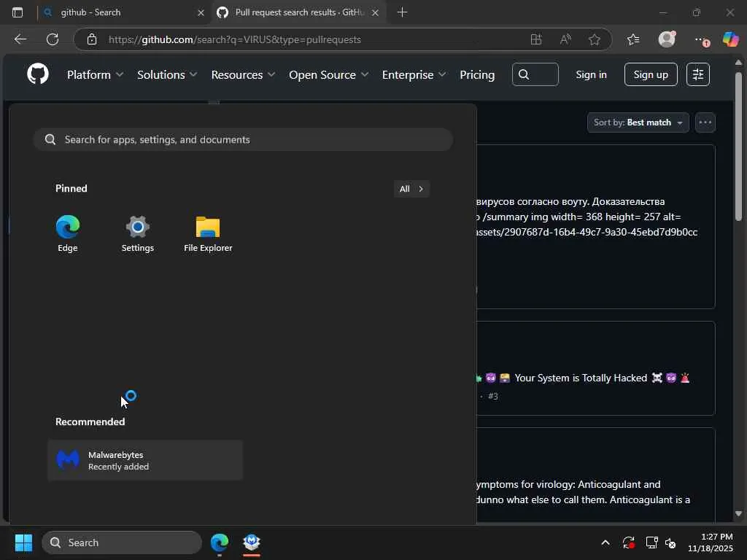
Task: Open GitHub appearance settings button
Action: click(x=698, y=74)
